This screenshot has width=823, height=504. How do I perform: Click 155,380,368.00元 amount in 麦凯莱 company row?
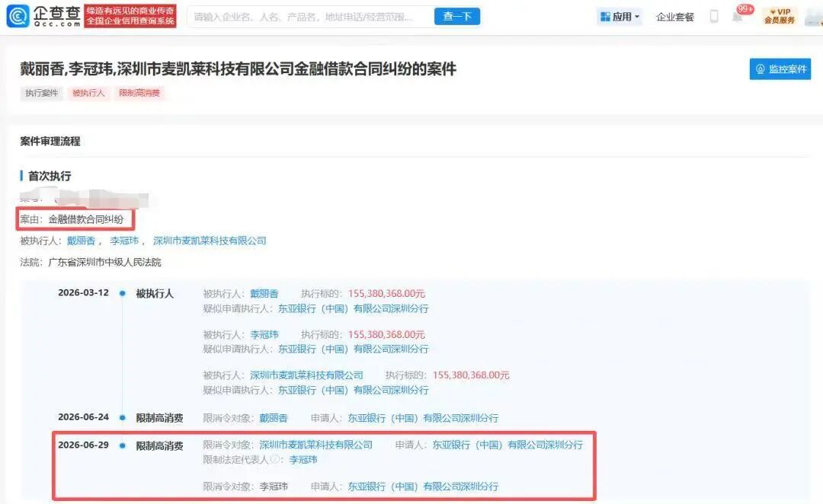click(471, 375)
